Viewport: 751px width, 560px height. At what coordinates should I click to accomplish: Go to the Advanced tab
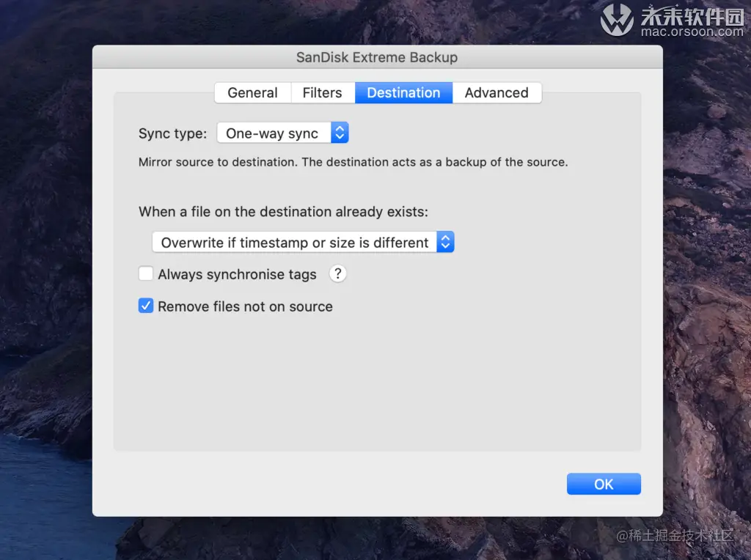[497, 92]
